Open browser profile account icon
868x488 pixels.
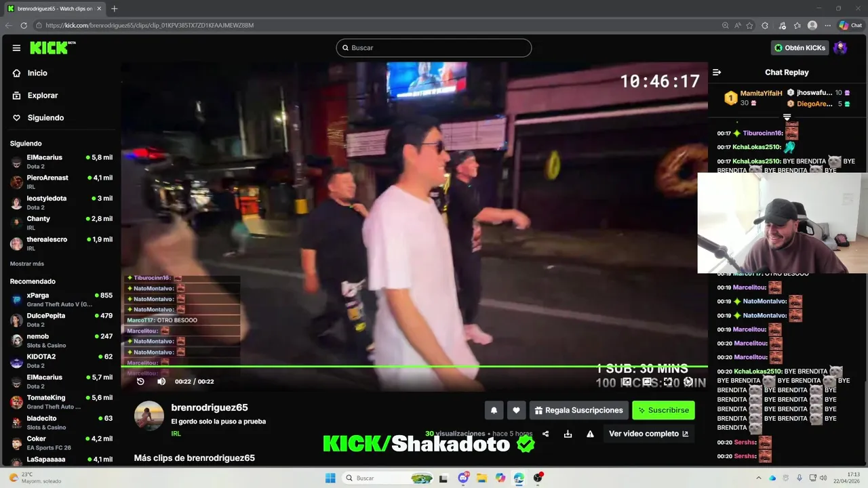[812, 25]
